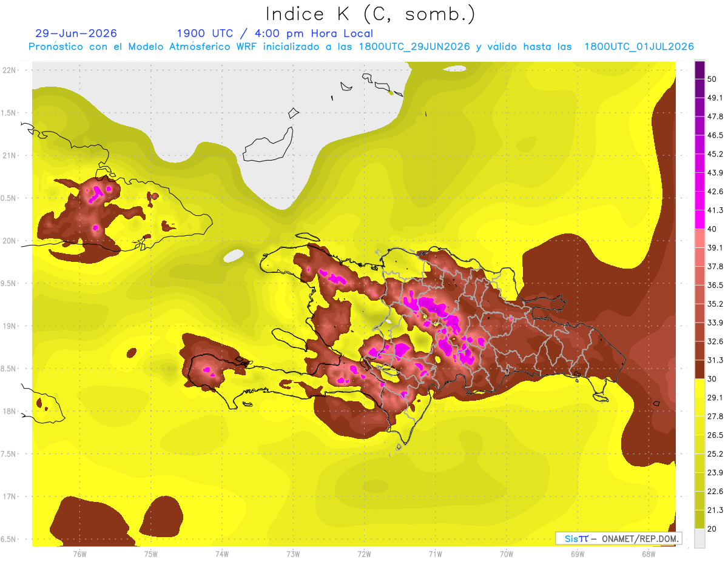
Task: Click the "30" colorbar value
Action: pyautogui.click(x=712, y=379)
